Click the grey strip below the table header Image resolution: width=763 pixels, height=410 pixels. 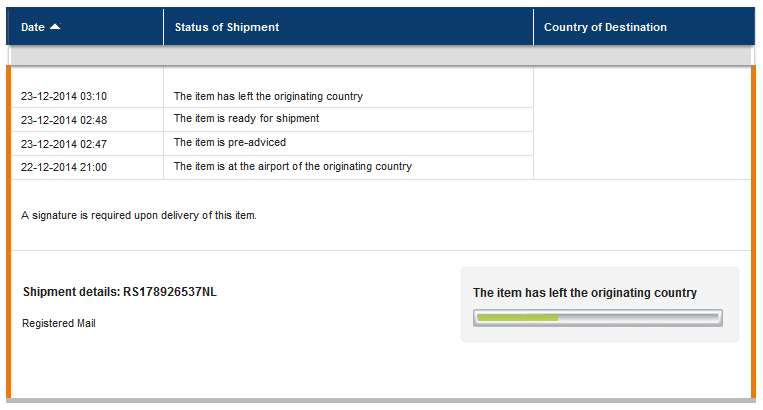click(380, 56)
